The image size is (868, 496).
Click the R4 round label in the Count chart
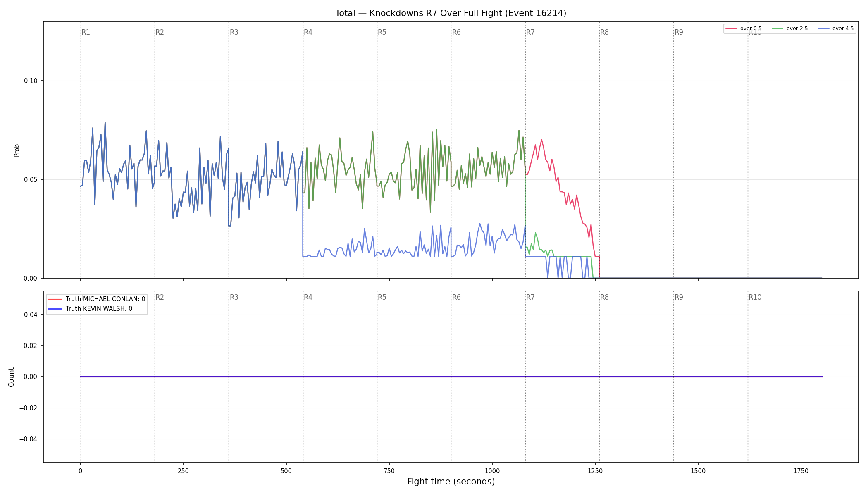[308, 297]
